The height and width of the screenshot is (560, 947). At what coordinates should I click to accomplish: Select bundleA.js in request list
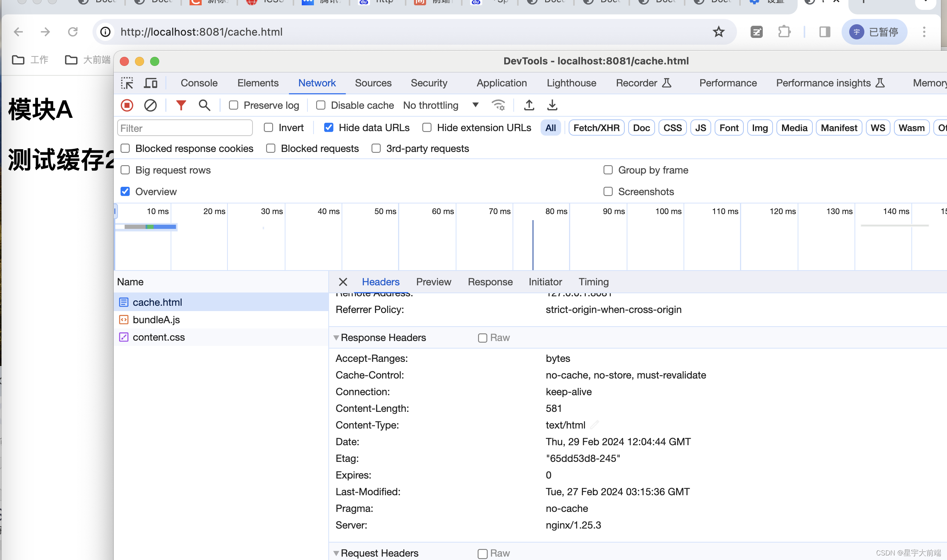[x=156, y=320]
